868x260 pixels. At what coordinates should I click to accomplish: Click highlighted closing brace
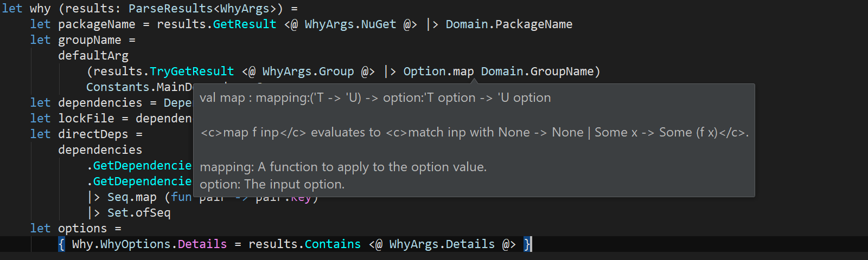pos(527,244)
